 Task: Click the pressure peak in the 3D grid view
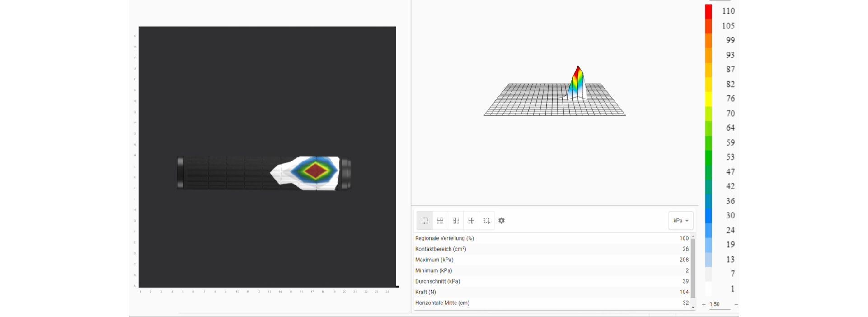tap(578, 72)
